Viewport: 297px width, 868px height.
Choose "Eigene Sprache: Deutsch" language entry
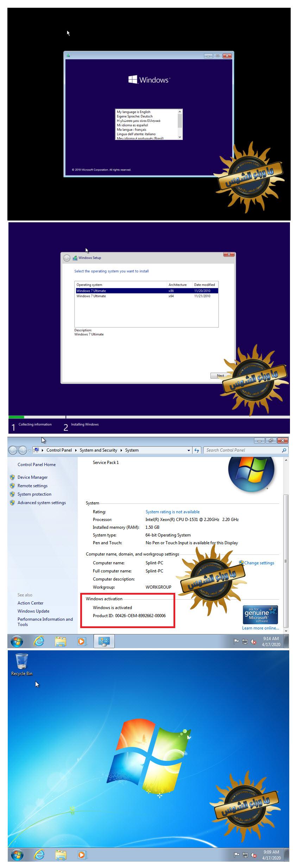point(135,116)
